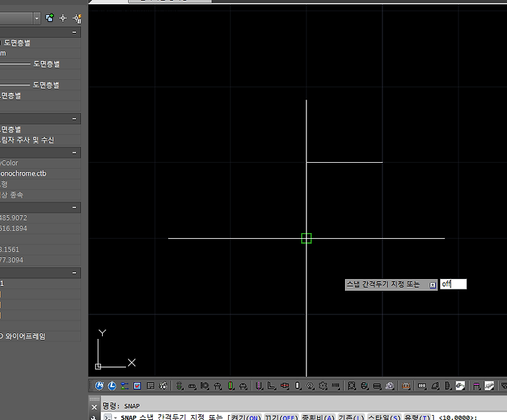Toggle the PICKADD selection mode icon
This screenshot has width=507, height=420.
coord(49,18)
